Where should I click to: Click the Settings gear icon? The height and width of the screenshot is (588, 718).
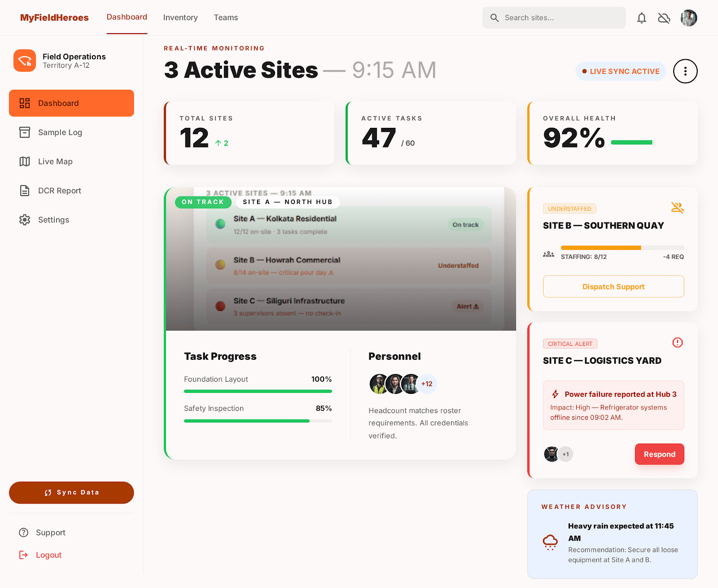[25, 220]
